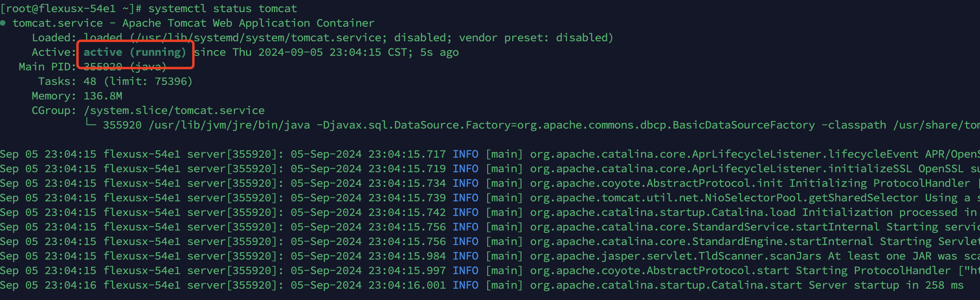The height and width of the screenshot is (300, 980).
Task: Click the tree branch symbol before 355920
Action: (90, 125)
